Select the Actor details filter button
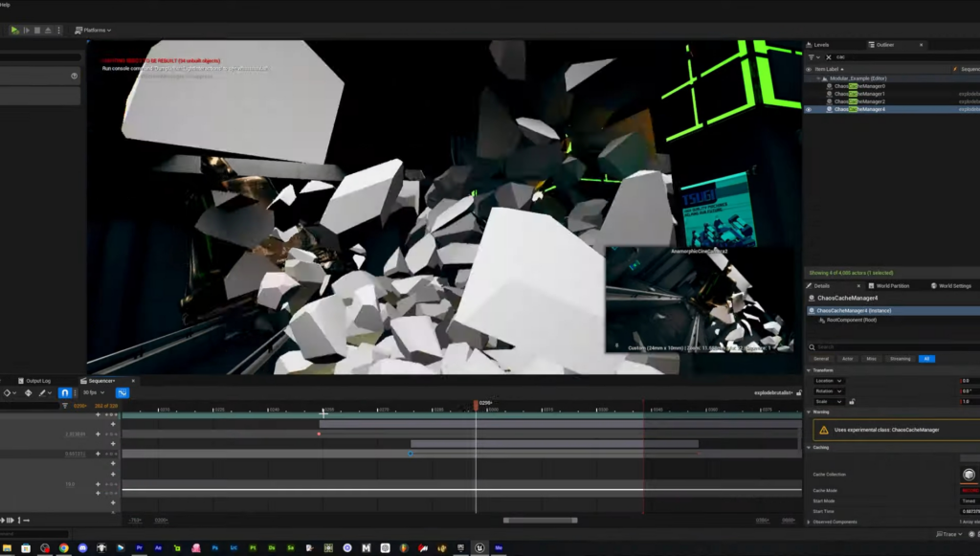This screenshot has height=556, width=980. click(x=847, y=359)
